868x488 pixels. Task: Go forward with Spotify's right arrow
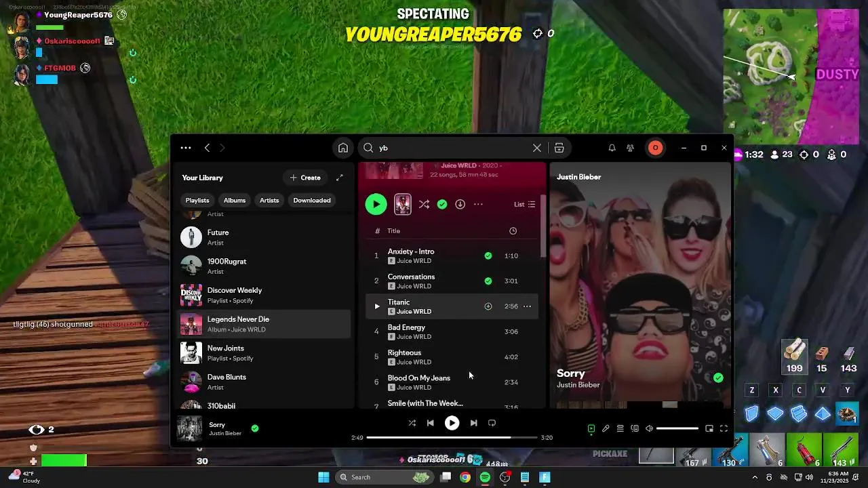pos(222,148)
